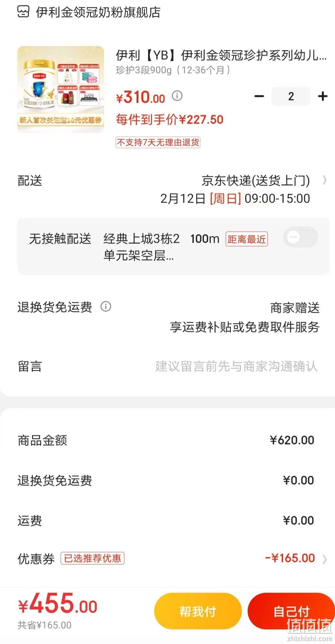The height and width of the screenshot is (644, 335).
Task: Tap the 距离最近 badge
Action: click(247, 239)
